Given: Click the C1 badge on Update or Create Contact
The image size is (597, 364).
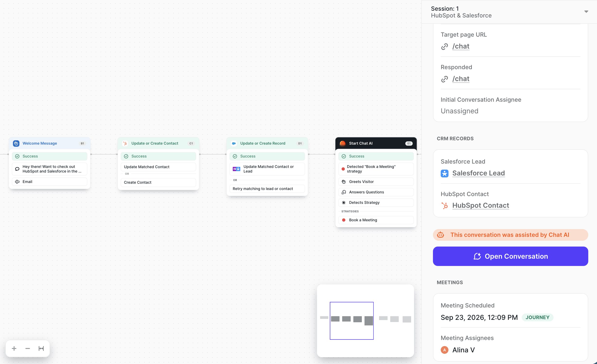Looking at the screenshot, I should click(191, 143).
